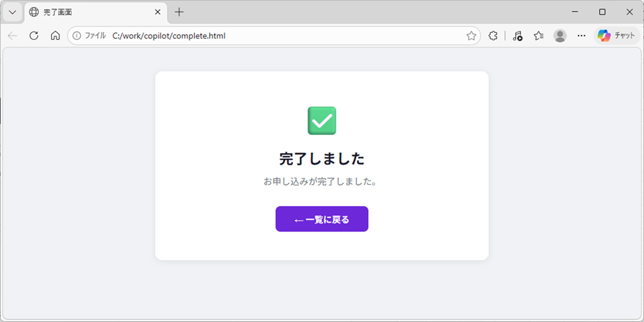Click the green checkmark icon

coord(321,121)
